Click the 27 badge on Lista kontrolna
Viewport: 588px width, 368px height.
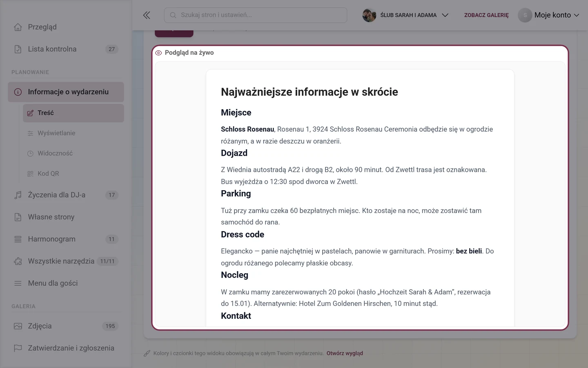point(112,49)
